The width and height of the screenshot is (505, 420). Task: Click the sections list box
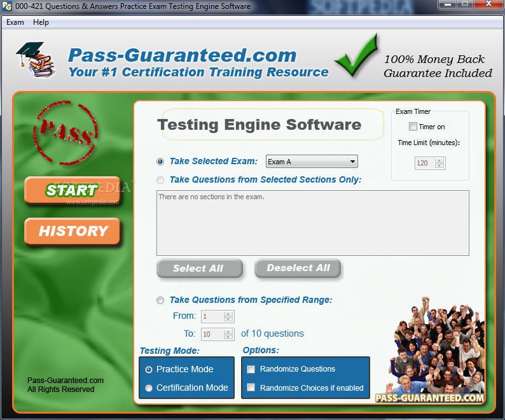pos(313,223)
